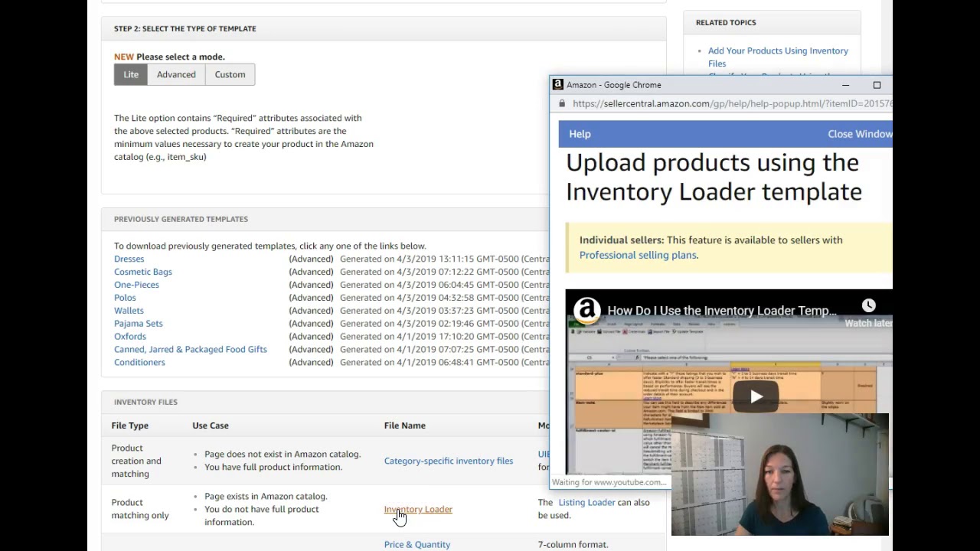Viewport: 980px width, 551px height.
Task: Minimize the Amazon Chrome popup window
Action: coord(845,85)
